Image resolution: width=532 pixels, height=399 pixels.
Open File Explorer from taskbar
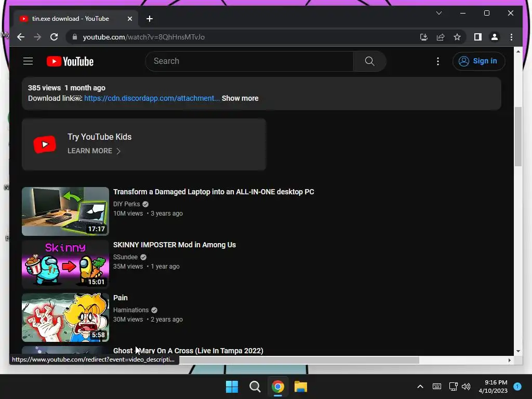301,387
